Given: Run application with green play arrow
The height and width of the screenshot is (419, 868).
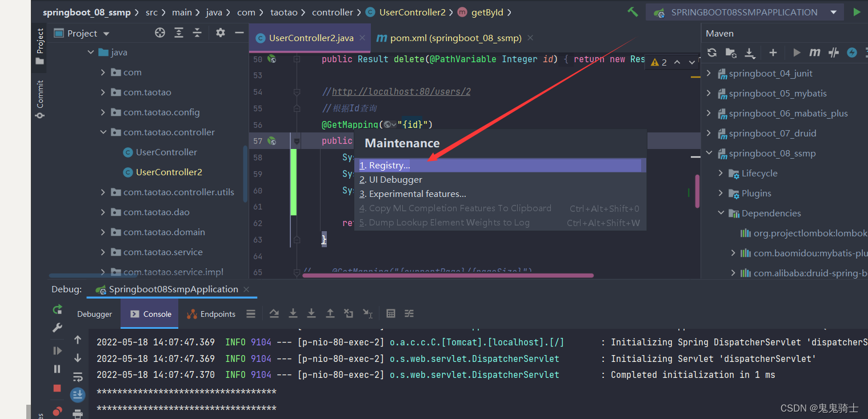Looking at the screenshot, I should (857, 12).
